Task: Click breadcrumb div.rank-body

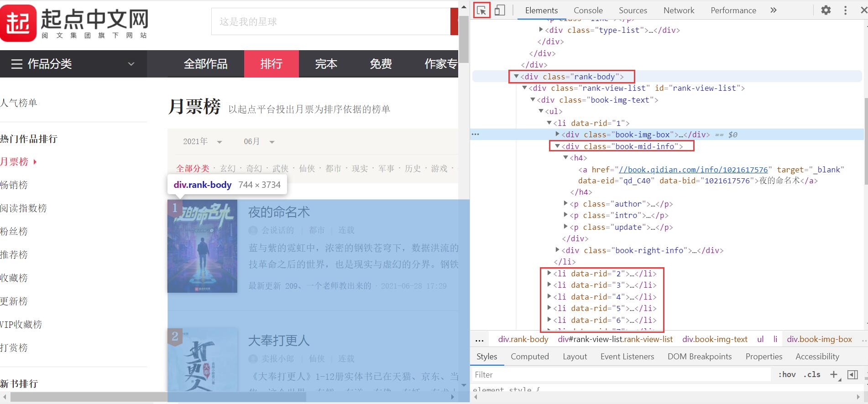Action: pos(523,339)
